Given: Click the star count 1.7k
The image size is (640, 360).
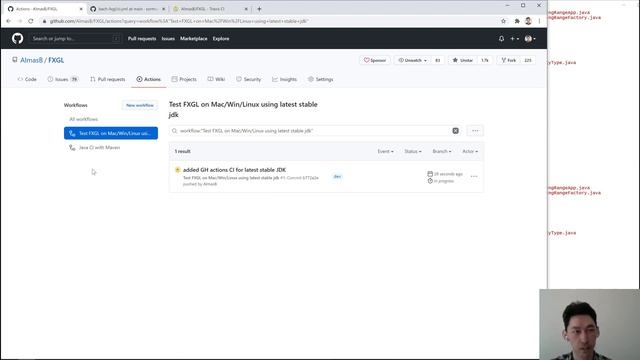Looking at the screenshot, I should (x=484, y=60).
